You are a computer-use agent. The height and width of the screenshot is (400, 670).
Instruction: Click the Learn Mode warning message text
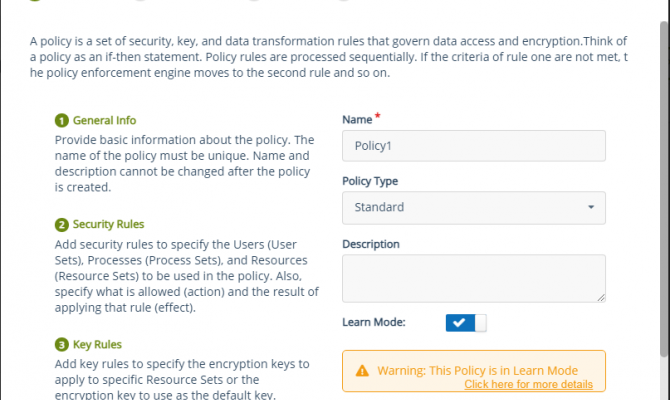[x=478, y=370]
